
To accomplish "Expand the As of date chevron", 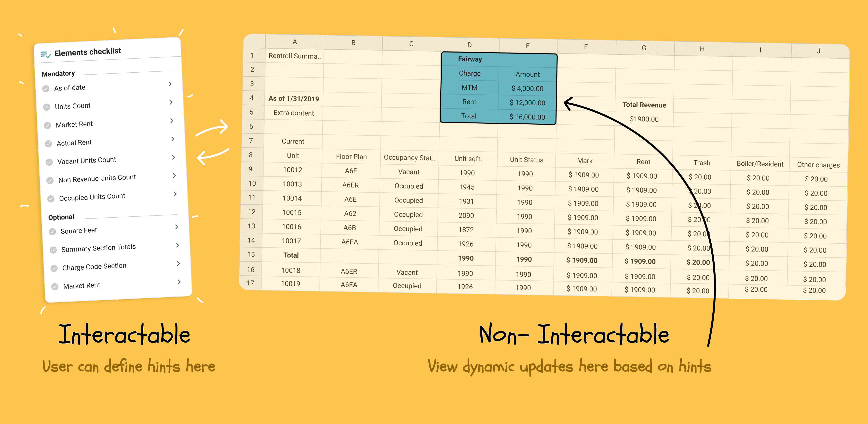I will click(170, 84).
